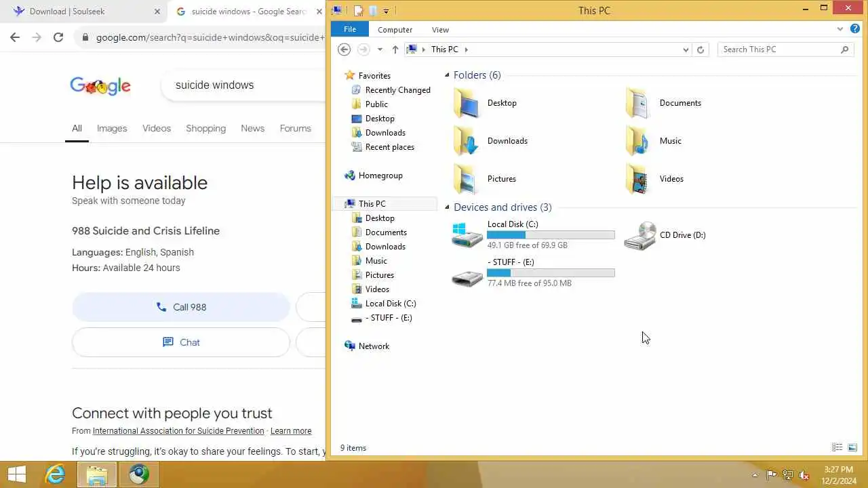
Task: Select Local Disk (C:) drive icon
Action: tap(467, 235)
